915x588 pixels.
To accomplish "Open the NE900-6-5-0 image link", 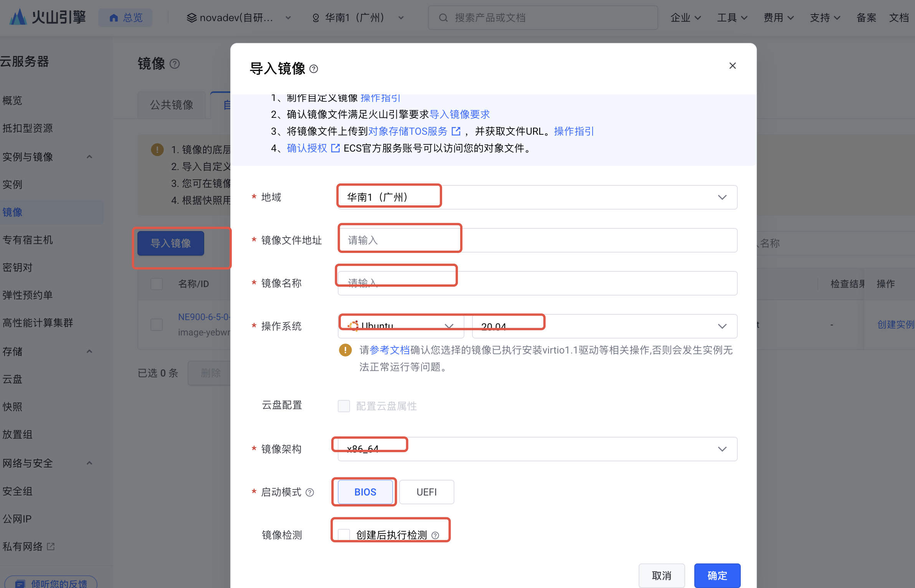I will tap(204, 317).
